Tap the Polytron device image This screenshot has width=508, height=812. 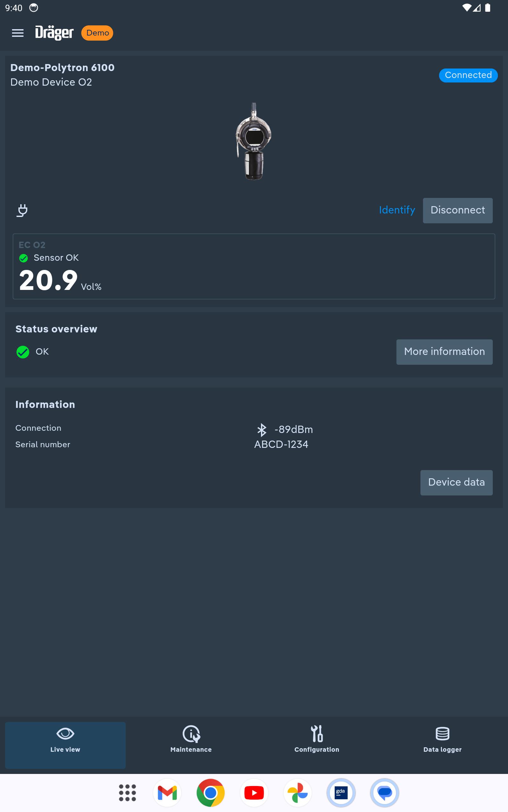(x=254, y=141)
